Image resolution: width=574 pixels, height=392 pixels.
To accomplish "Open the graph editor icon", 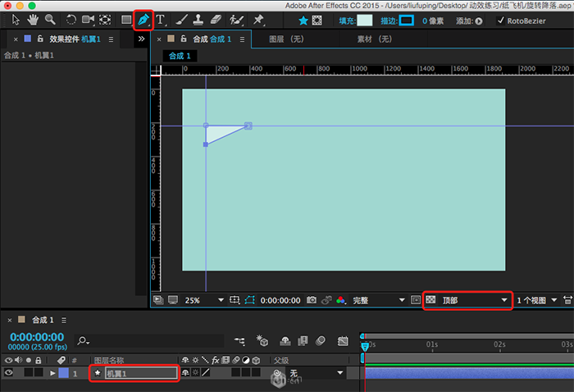I will 343,341.
